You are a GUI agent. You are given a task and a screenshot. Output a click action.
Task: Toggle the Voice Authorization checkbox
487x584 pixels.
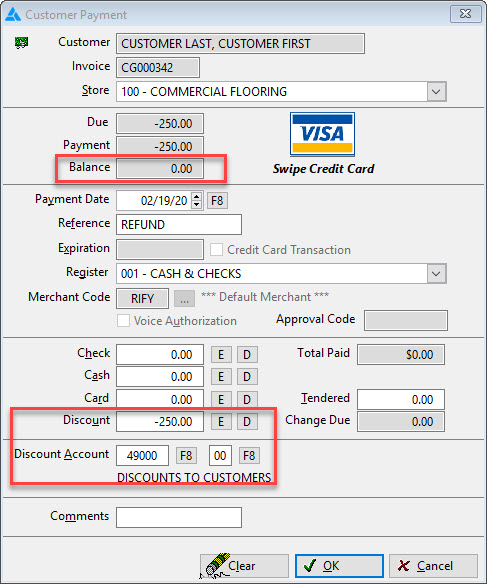[x=123, y=321]
